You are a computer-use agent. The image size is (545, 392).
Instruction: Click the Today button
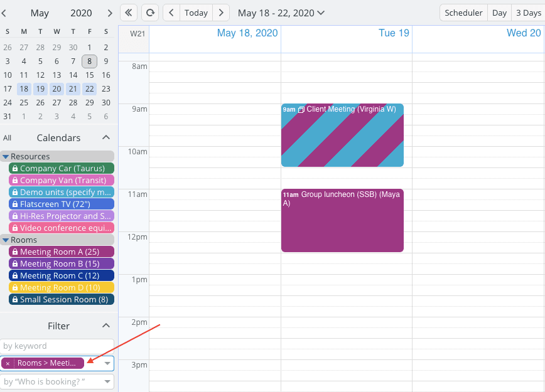click(196, 13)
